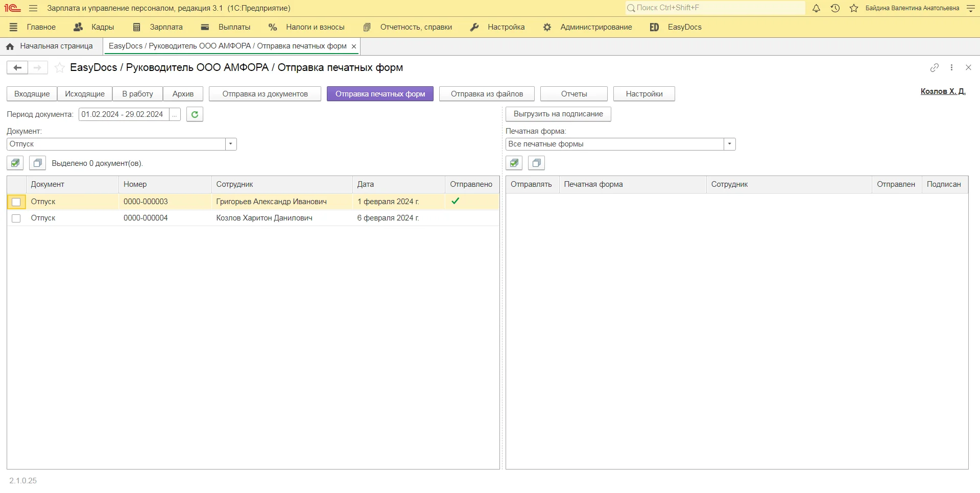This screenshot has width=980, height=493.
Task: Copy link to this page icon
Action: click(x=934, y=67)
